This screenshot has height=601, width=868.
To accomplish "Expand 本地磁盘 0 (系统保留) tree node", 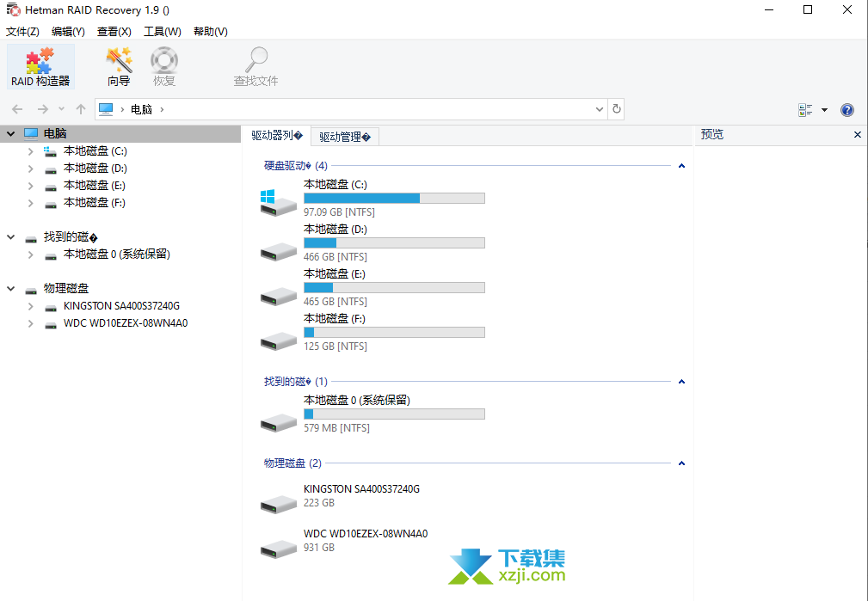I will 31,255.
